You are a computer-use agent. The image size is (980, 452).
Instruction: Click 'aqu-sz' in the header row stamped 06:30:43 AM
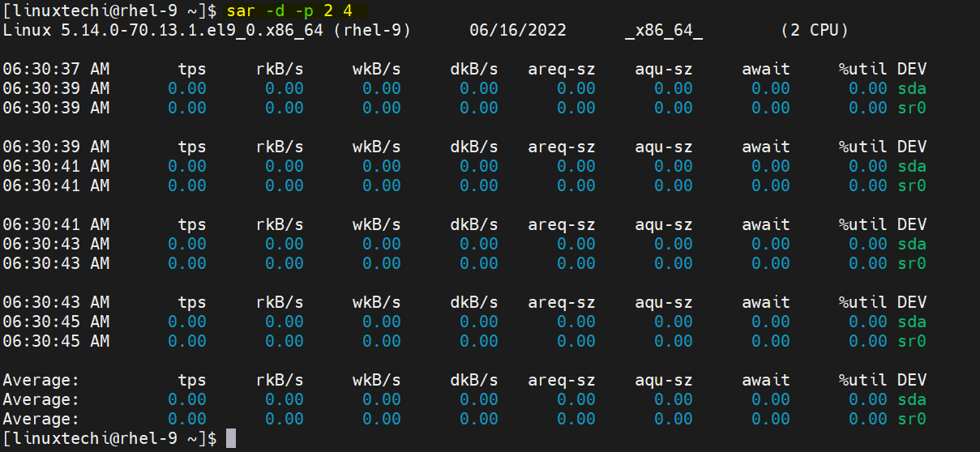point(664,302)
